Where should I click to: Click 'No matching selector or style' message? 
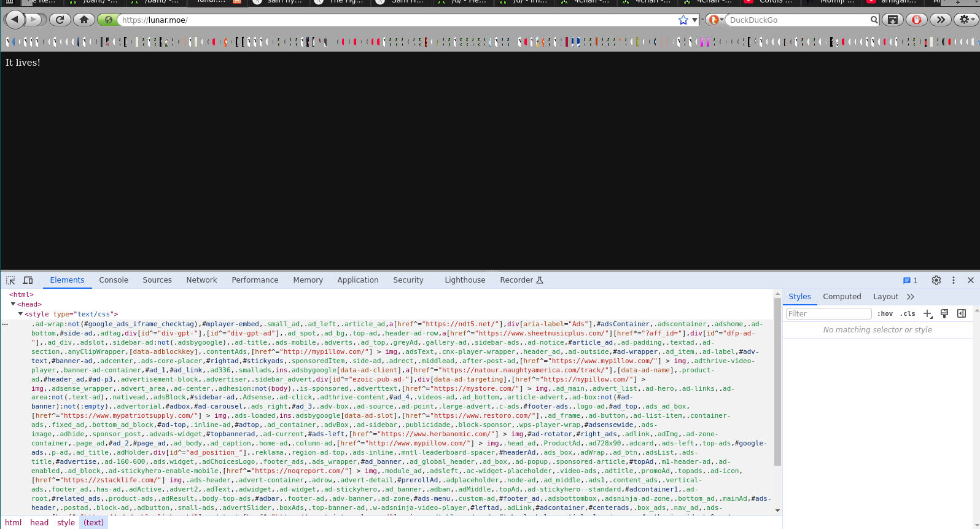877,330
